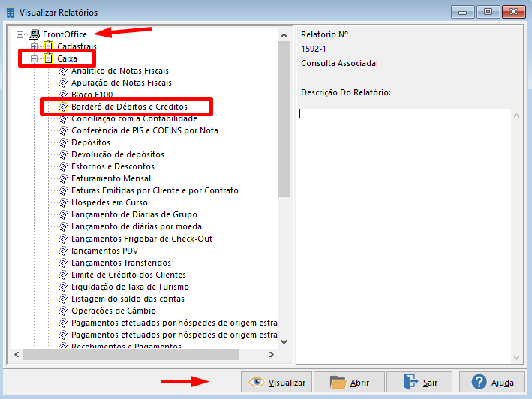This screenshot has width=532, height=399.
Task: Click the Caixa clipboard folder icon
Action: [49, 58]
